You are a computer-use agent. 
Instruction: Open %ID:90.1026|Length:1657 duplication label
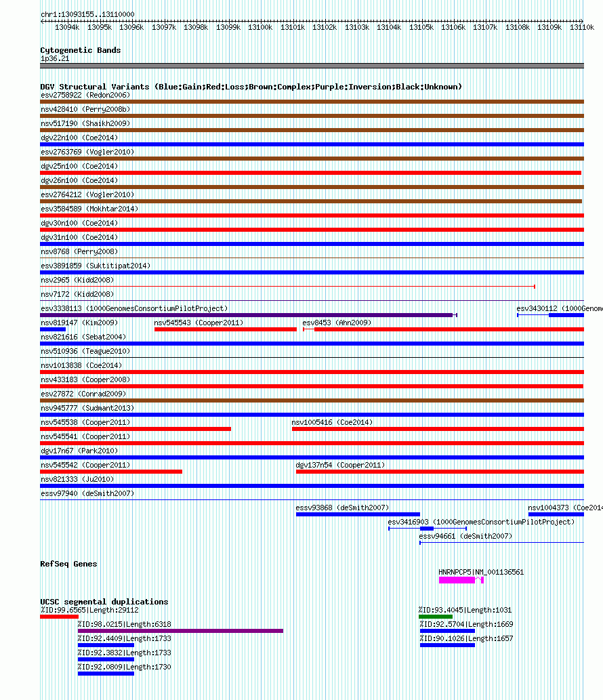(466, 639)
